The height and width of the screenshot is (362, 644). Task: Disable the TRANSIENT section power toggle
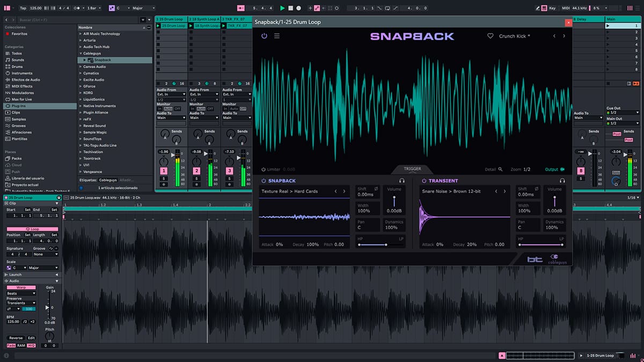click(424, 181)
